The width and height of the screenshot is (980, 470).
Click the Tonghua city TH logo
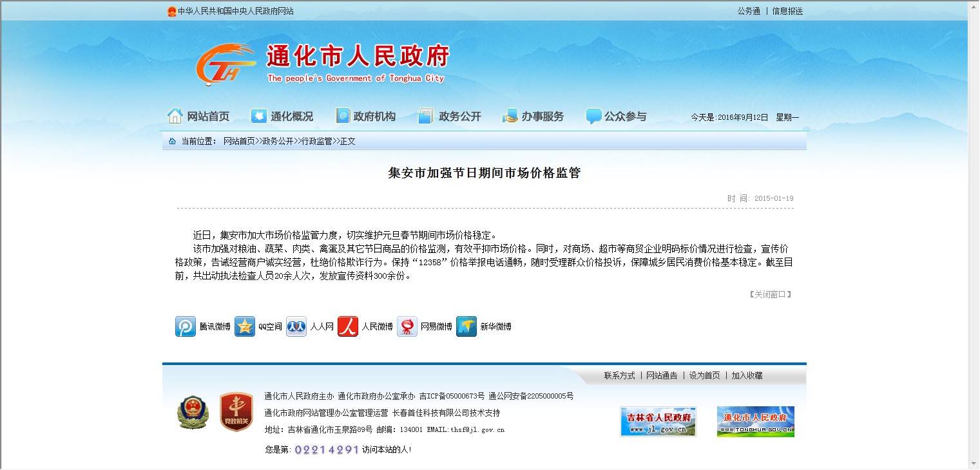[x=225, y=64]
